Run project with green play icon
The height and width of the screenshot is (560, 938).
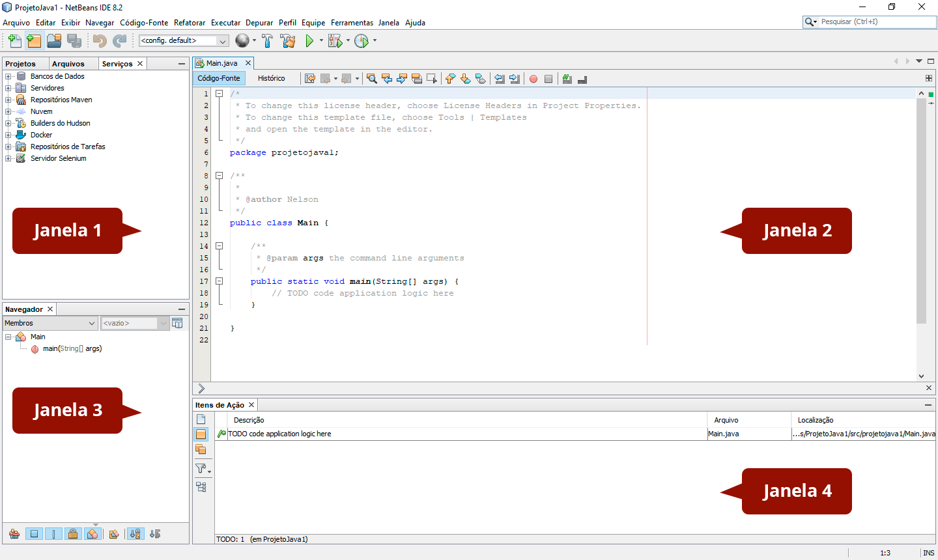click(309, 41)
